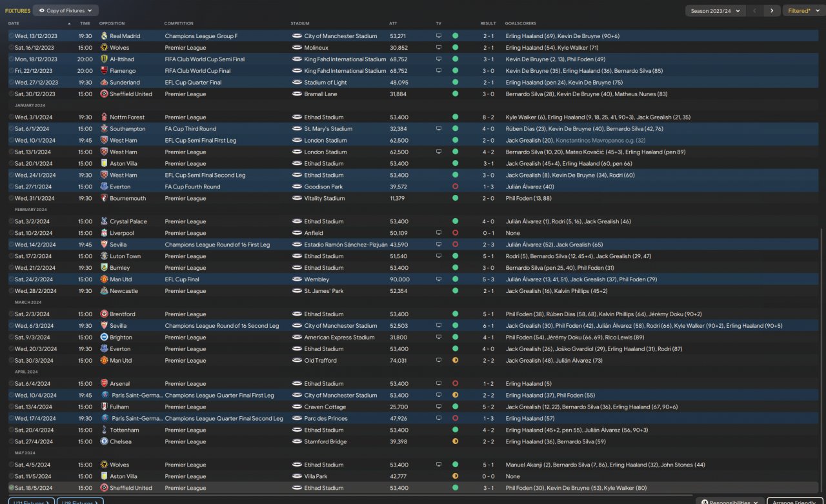Open the 6 - 1 result against Sevilla
Image resolution: width=826 pixels, height=504 pixels.
click(489, 326)
